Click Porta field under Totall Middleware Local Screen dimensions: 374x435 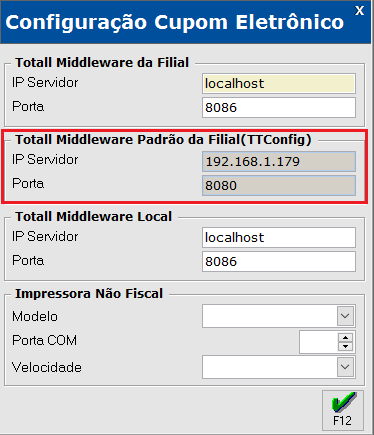[x=279, y=261]
